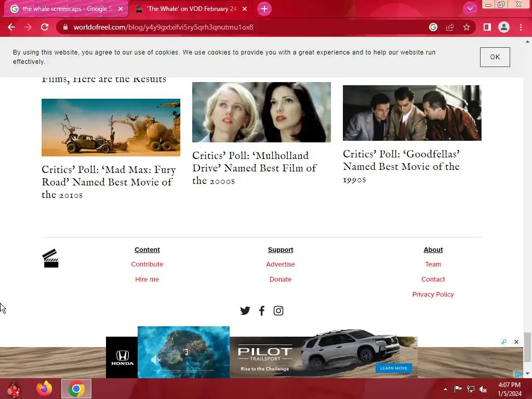Image resolution: width=532 pixels, height=399 pixels.
Task: Click the page vertical scrollbar thumb
Action: click(527, 348)
